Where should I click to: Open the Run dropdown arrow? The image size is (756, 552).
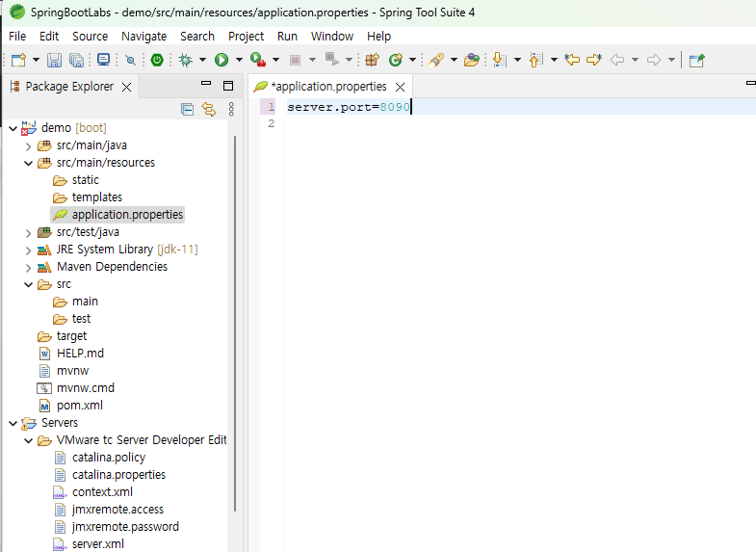[239, 60]
